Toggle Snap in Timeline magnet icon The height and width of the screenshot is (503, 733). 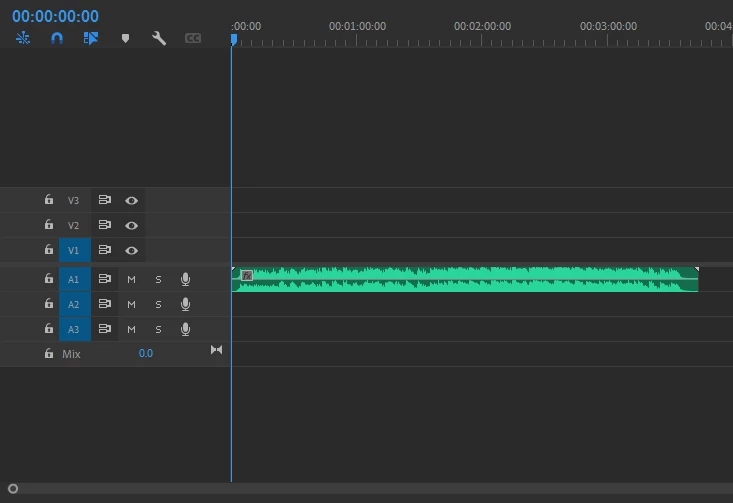(57, 38)
